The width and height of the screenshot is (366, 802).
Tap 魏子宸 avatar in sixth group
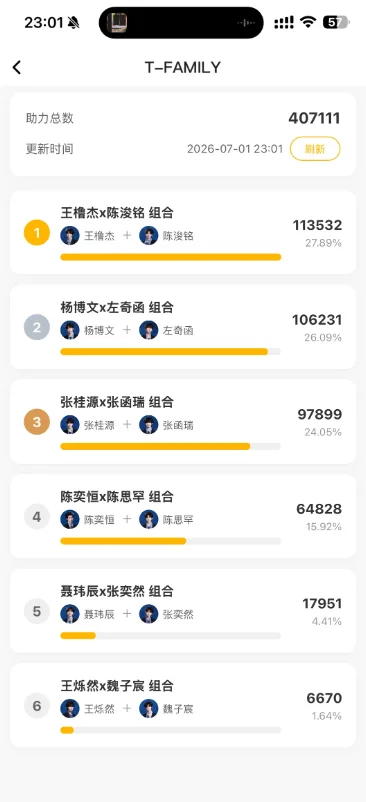[149, 709]
